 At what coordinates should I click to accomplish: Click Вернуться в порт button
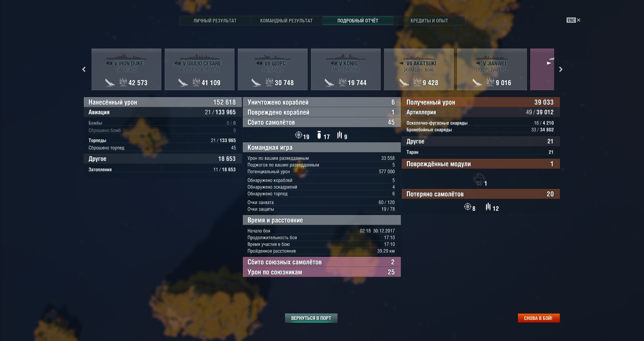coord(311,318)
